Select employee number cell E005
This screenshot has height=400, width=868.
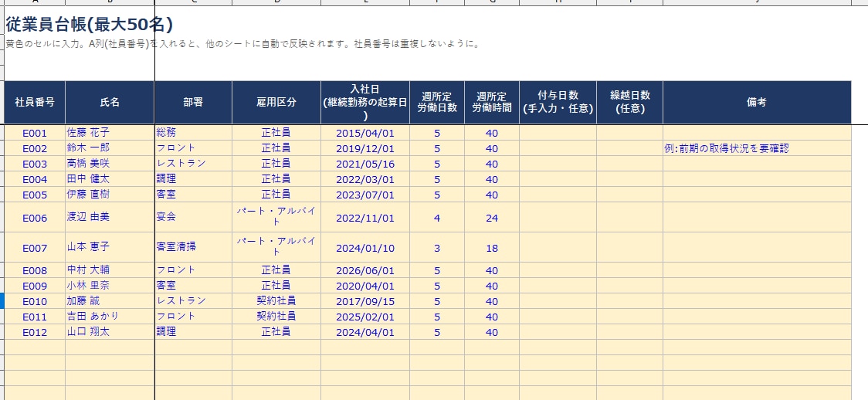35,195
